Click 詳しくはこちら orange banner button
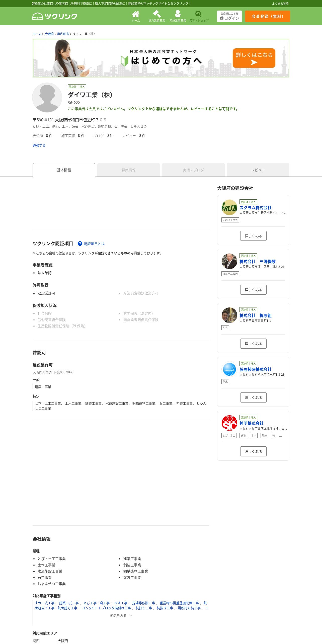Viewport: 322px width, 644px height. coord(254,58)
